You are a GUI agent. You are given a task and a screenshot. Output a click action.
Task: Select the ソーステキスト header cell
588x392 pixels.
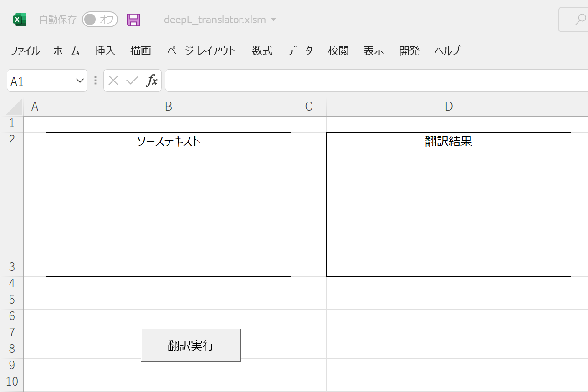tap(169, 141)
